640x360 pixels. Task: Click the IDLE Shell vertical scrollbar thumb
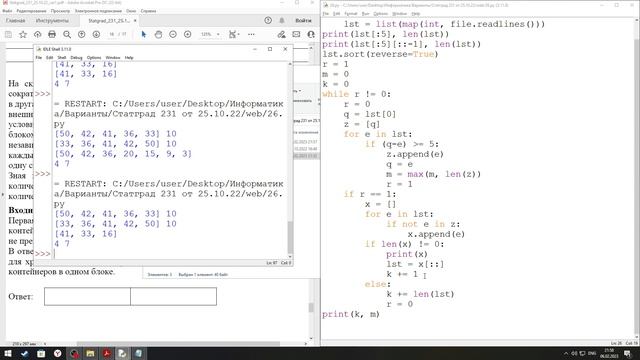(x=290, y=237)
